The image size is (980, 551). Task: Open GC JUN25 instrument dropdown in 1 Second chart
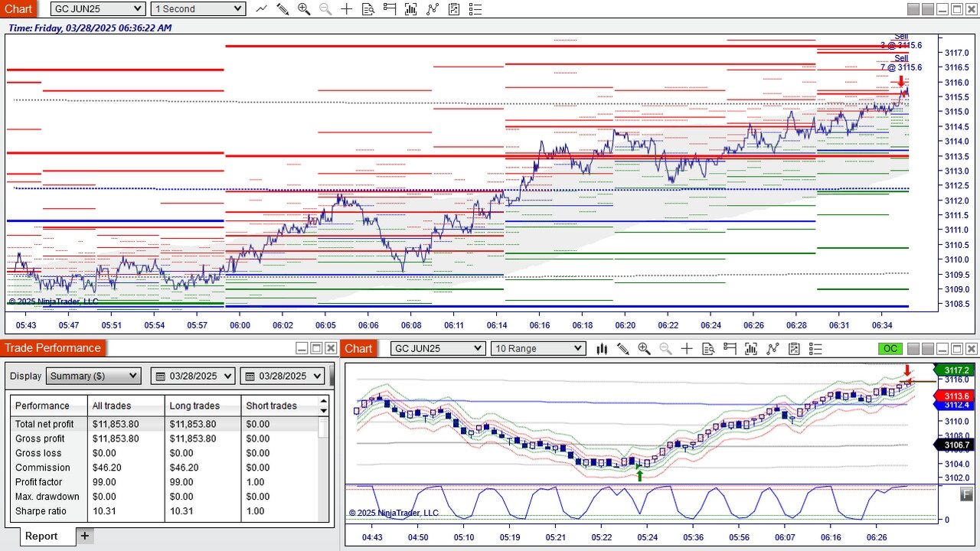98,9
